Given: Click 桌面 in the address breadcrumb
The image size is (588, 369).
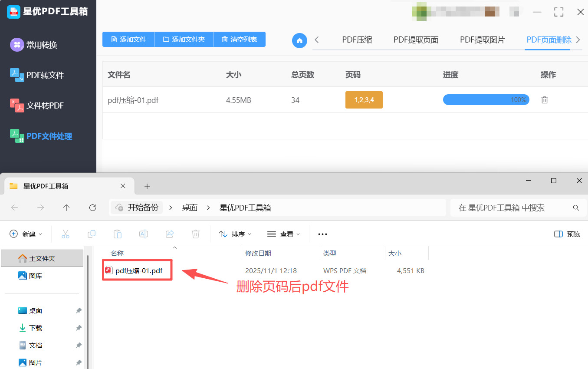Looking at the screenshot, I should 190,208.
